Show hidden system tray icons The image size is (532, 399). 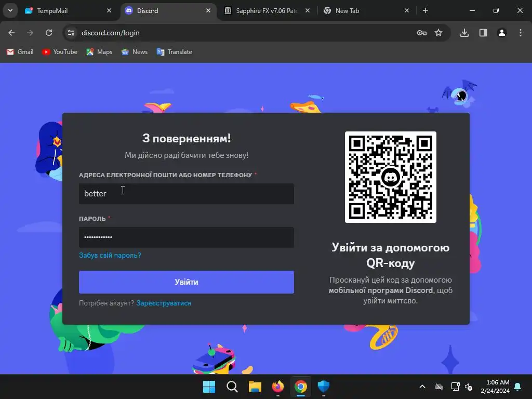point(422,387)
